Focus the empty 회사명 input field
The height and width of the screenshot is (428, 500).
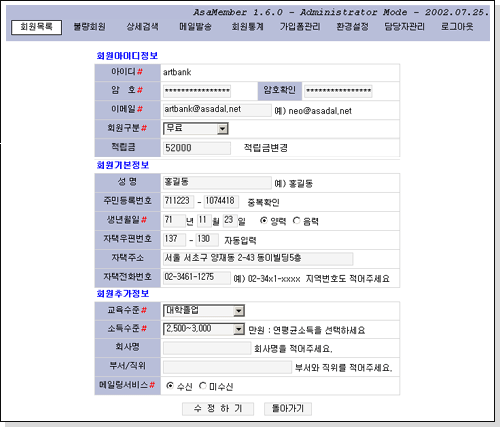coord(207,348)
